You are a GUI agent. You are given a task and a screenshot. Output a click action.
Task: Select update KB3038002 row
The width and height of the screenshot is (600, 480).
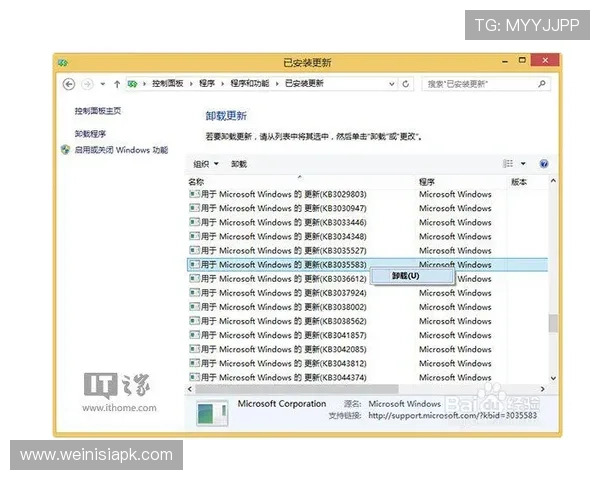click(367, 307)
